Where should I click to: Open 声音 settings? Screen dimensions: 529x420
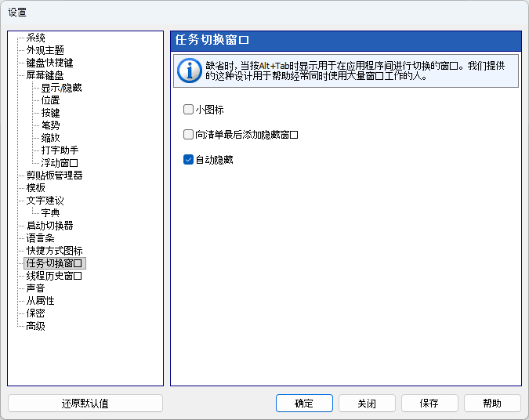coord(36,288)
